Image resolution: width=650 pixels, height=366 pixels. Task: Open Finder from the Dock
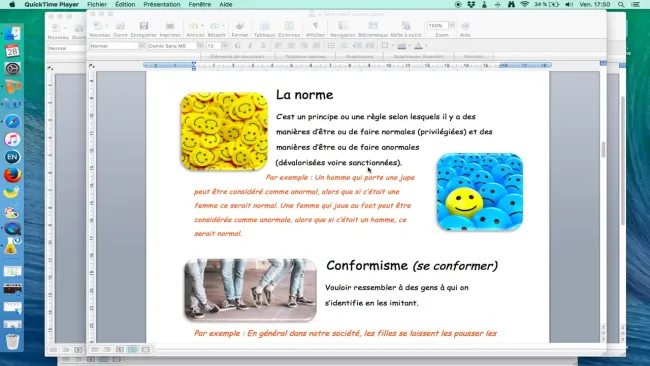[x=12, y=34]
